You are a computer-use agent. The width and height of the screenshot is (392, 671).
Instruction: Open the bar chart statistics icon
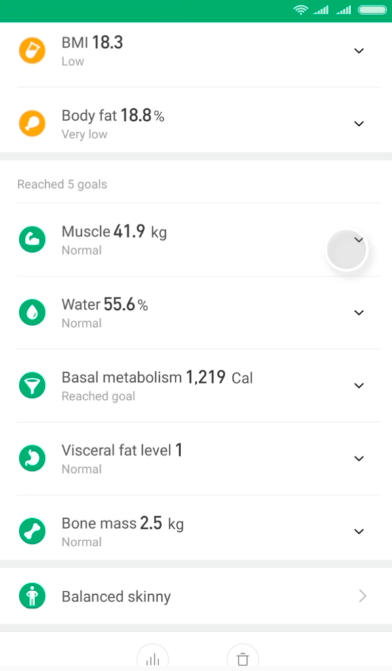[x=153, y=658]
